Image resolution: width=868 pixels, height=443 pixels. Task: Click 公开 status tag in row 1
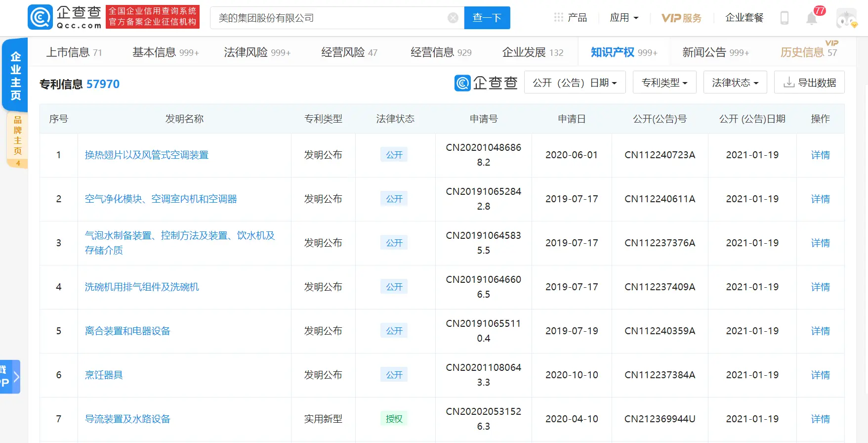pyautogui.click(x=394, y=155)
